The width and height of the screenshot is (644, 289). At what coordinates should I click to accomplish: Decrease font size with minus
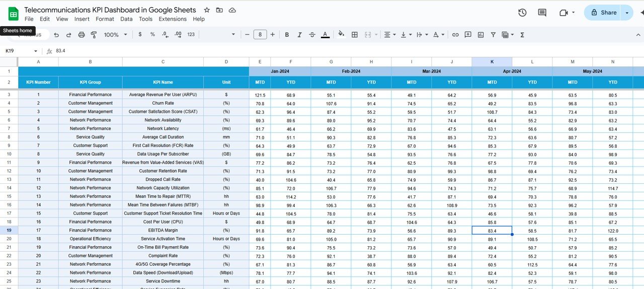[247, 35]
